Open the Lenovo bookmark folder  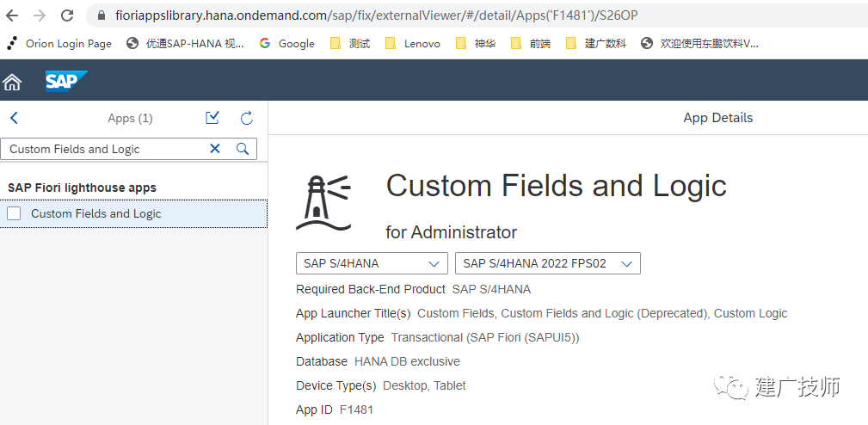(x=412, y=43)
